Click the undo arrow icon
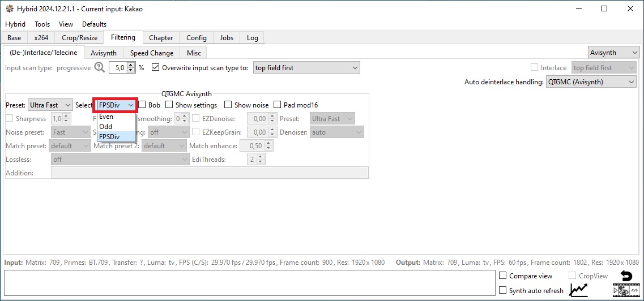This screenshot has height=301, width=644. 626,276
